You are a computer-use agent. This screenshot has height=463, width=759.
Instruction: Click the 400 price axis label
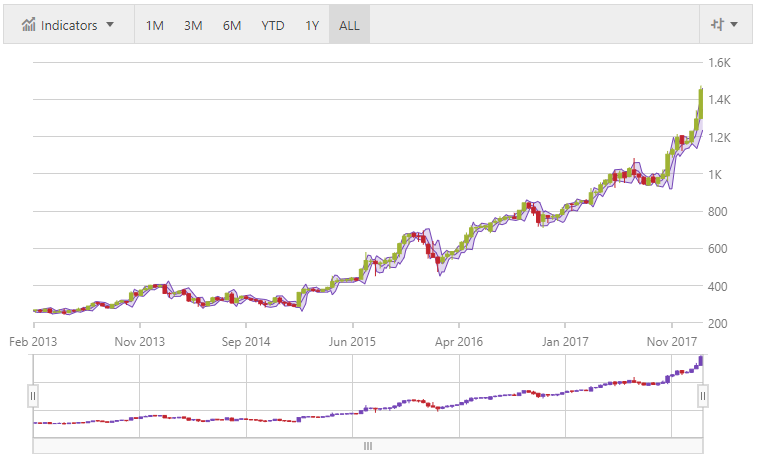click(717, 286)
